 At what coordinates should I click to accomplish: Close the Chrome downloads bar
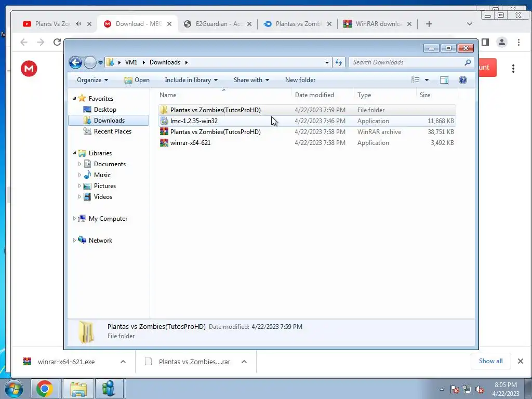coord(521,361)
